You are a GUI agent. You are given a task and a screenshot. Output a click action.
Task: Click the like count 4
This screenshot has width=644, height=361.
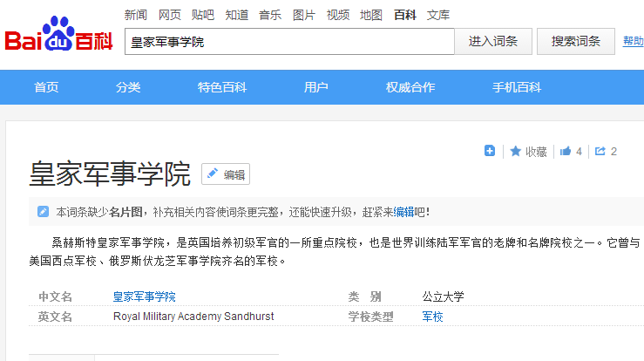pos(579,152)
